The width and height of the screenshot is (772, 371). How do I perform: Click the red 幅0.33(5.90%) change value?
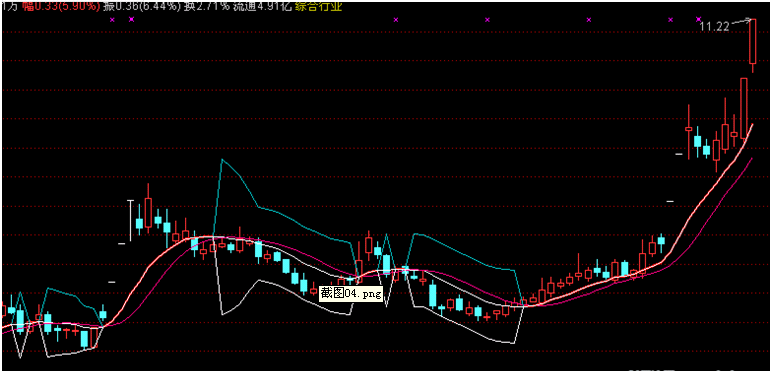point(61,6)
